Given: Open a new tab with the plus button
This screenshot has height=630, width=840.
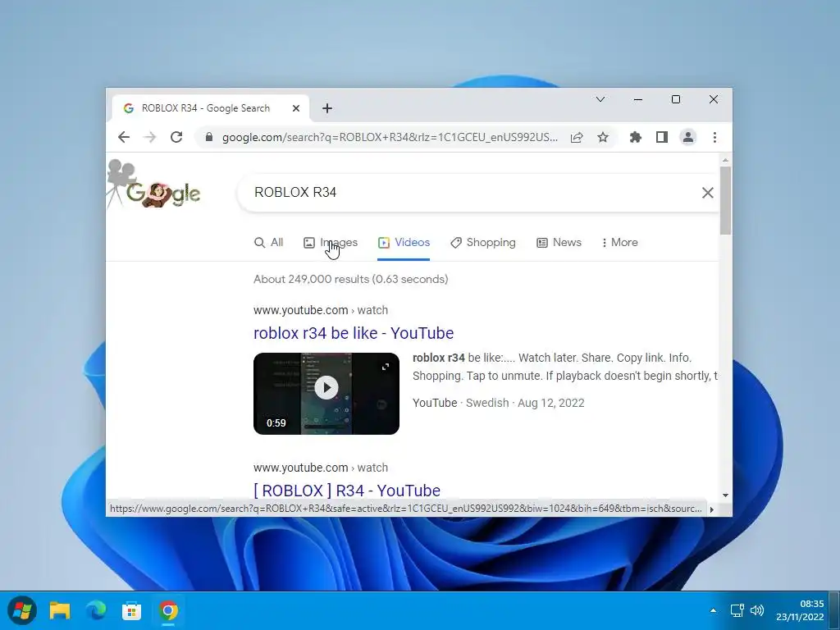Looking at the screenshot, I should pyautogui.click(x=327, y=108).
